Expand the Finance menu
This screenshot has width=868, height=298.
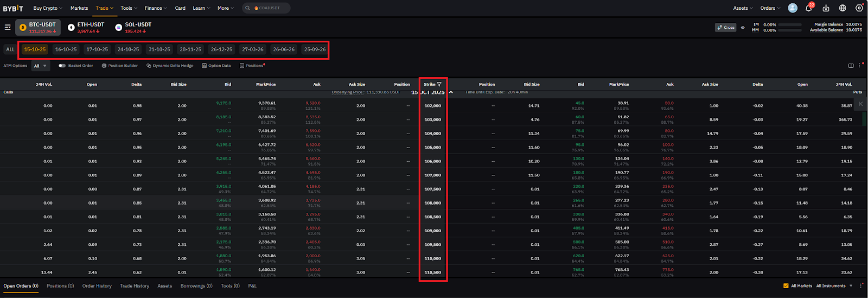(x=156, y=8)
